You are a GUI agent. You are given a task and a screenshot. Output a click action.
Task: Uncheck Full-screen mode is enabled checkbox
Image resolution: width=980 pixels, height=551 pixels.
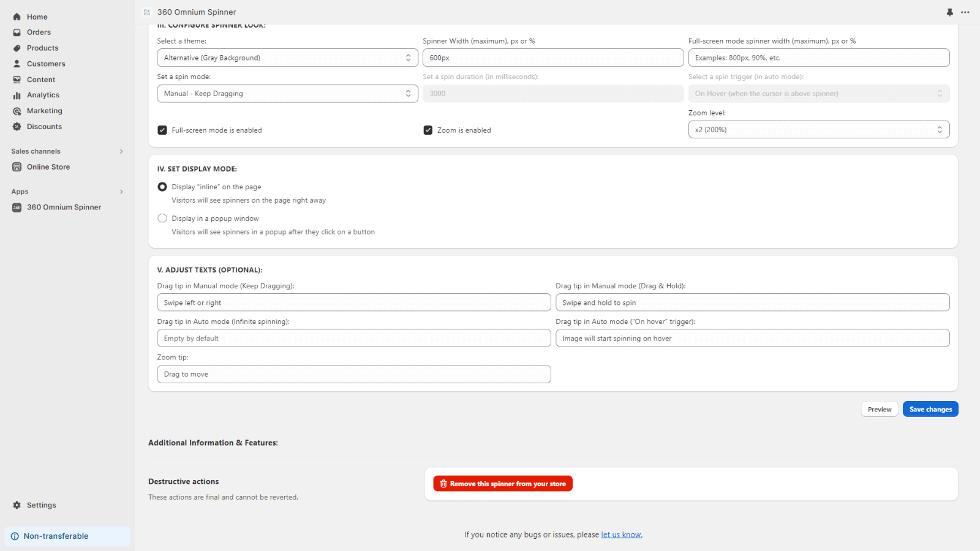click(x=162, y=130)
